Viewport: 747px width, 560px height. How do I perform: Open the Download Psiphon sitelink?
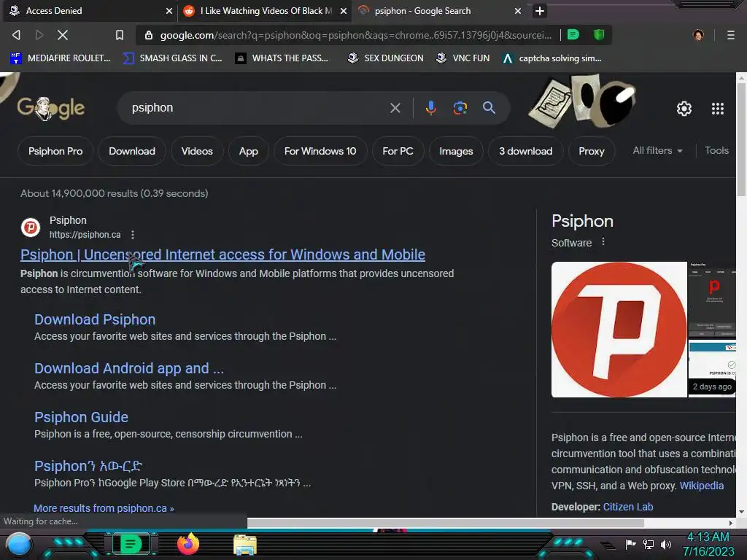point(95,319)
